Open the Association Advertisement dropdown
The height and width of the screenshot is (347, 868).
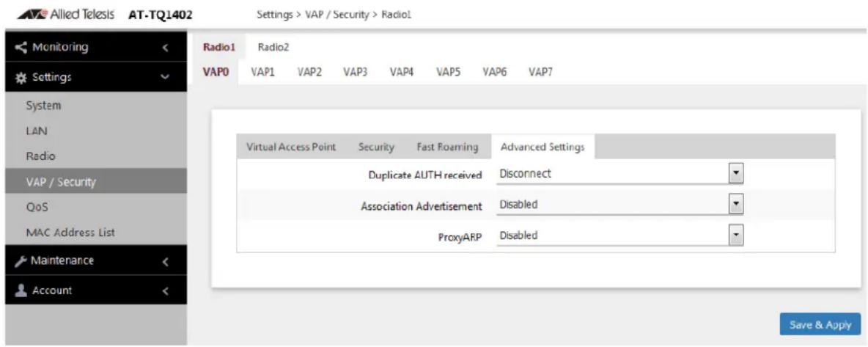pyautogui.click(x=619, y=205)
